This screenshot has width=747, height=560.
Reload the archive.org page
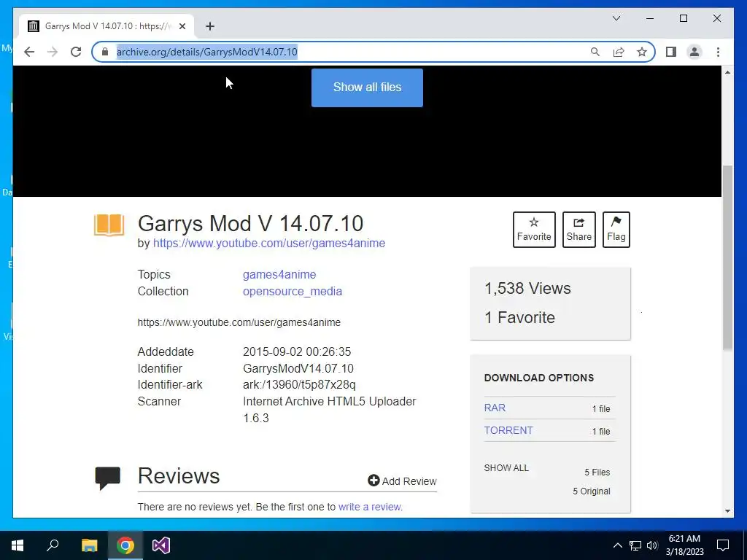(x=76, y=52)
